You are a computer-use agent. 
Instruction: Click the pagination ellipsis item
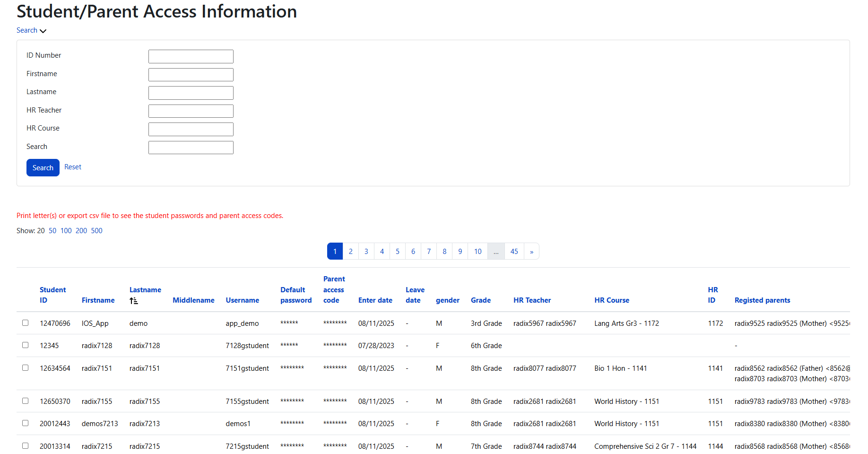496,252
